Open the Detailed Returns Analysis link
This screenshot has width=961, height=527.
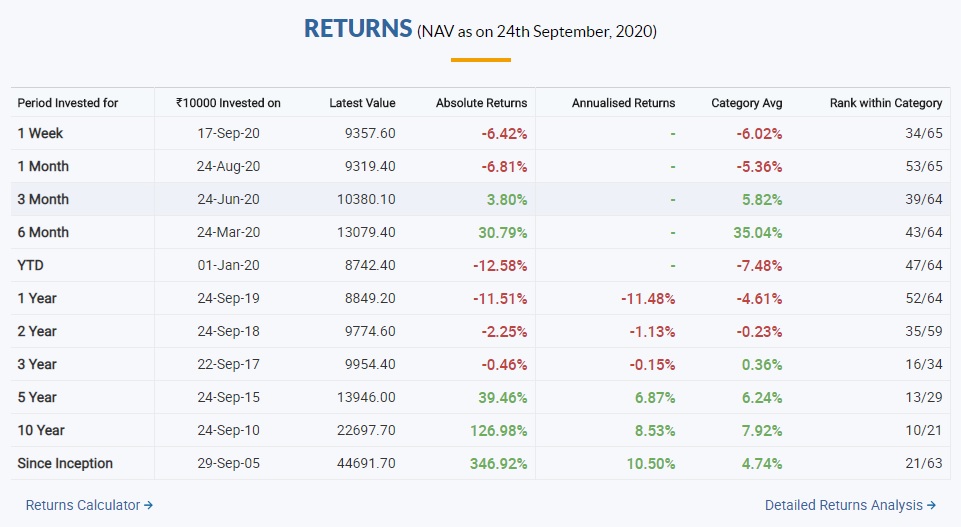point(843,505)
